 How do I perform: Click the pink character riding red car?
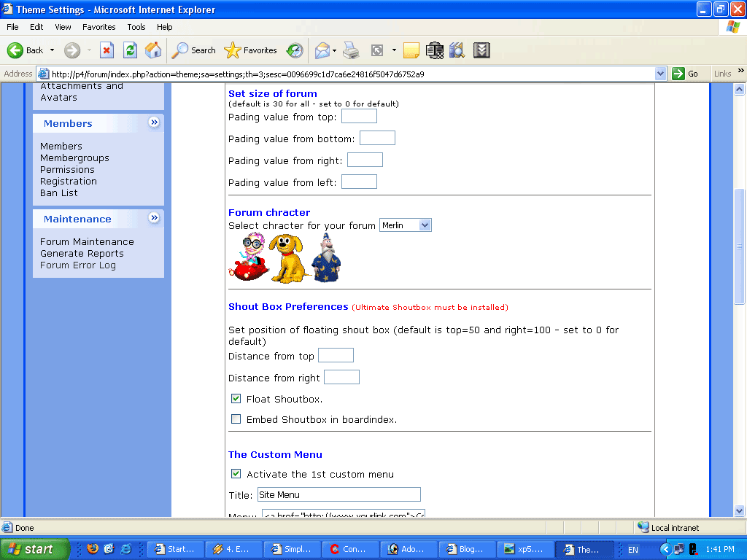coord(248,257)
